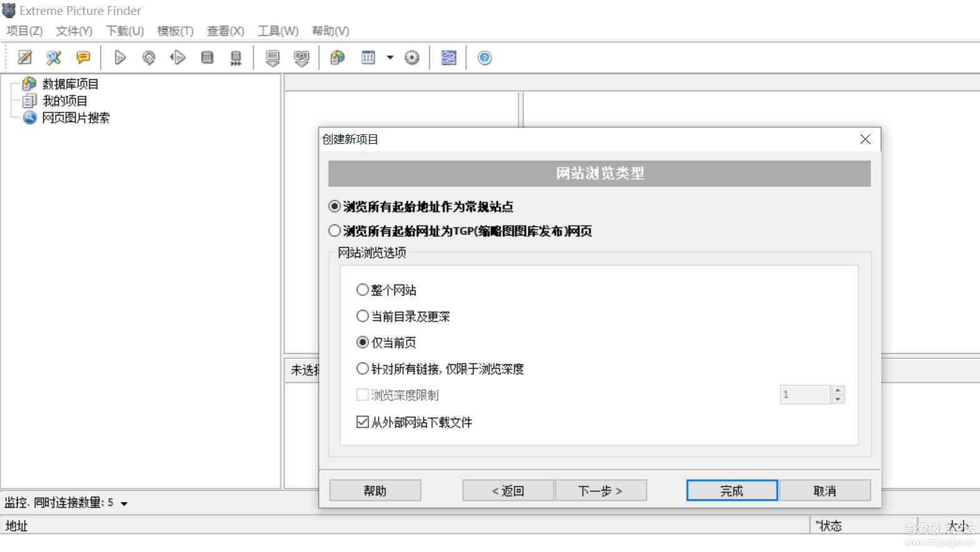Click the new project pencil icon
The image size is (980, 552).
click(24, 58)
